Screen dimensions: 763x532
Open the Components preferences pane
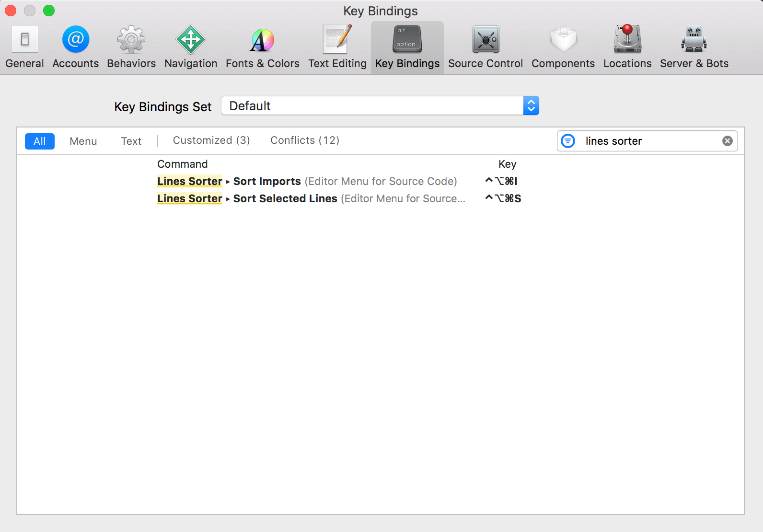pyautogui.click(x=563, y=47)
